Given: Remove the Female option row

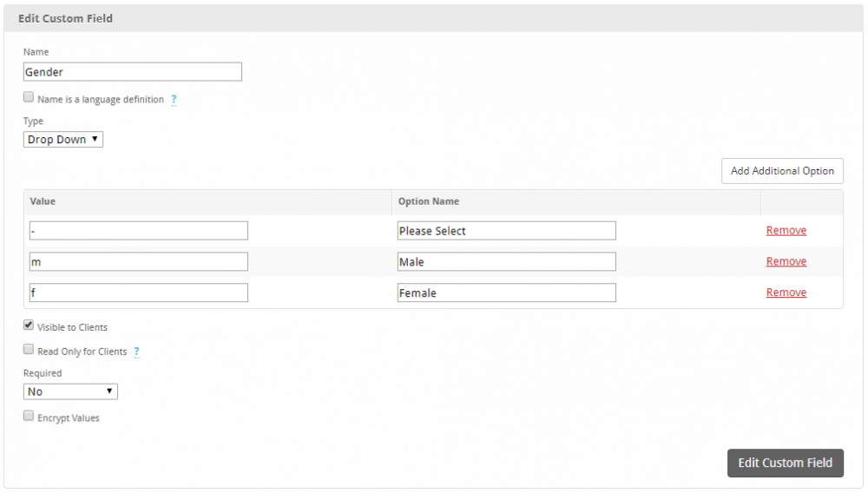Looking at the screenshot, I should (x=786, y=293).
